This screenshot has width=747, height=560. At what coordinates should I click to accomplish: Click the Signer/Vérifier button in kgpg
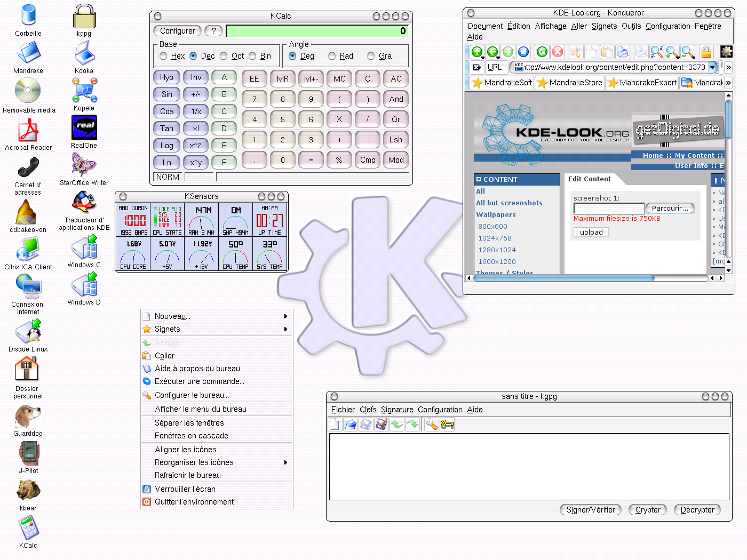[591, 510]
